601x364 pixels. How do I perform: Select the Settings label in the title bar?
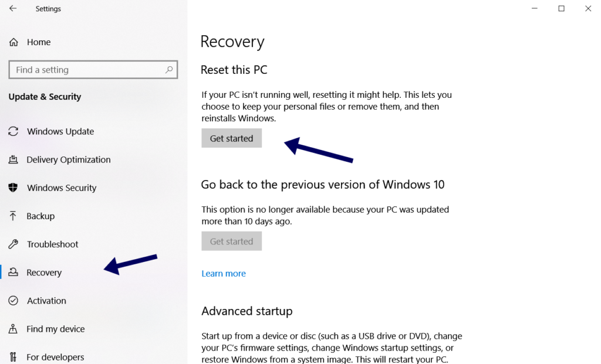[48, 8]
